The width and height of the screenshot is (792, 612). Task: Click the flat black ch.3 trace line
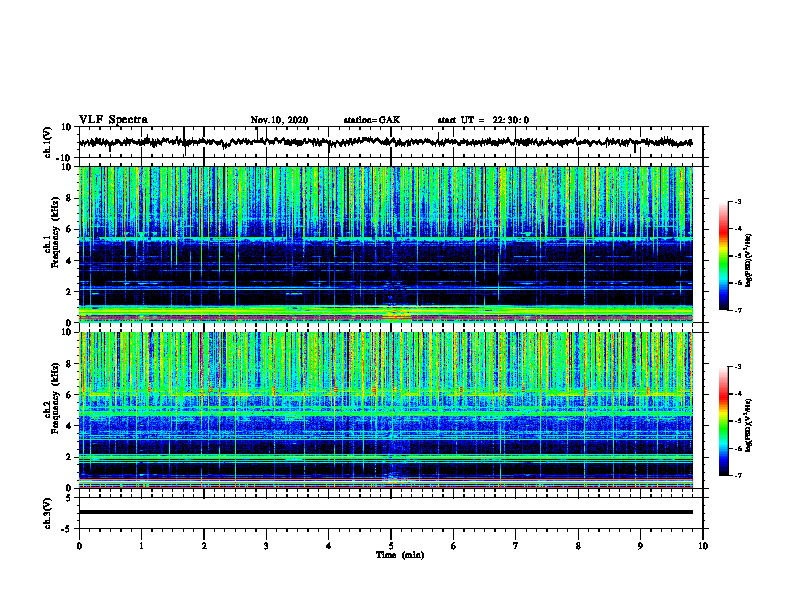pos(385,512)
